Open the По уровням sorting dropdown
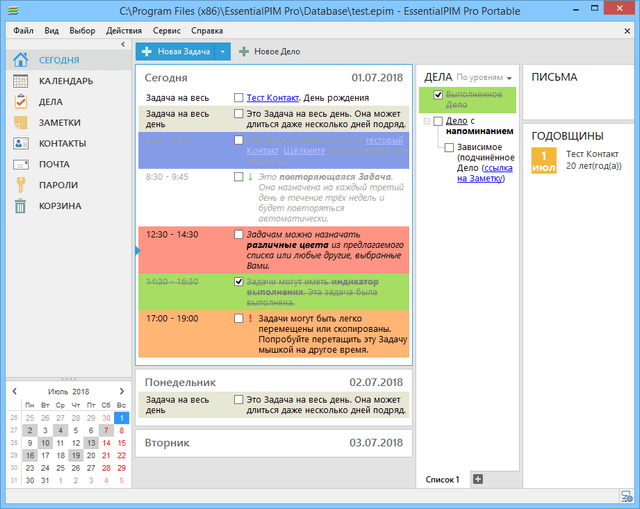The image size is (640, 509). point(484,77)
